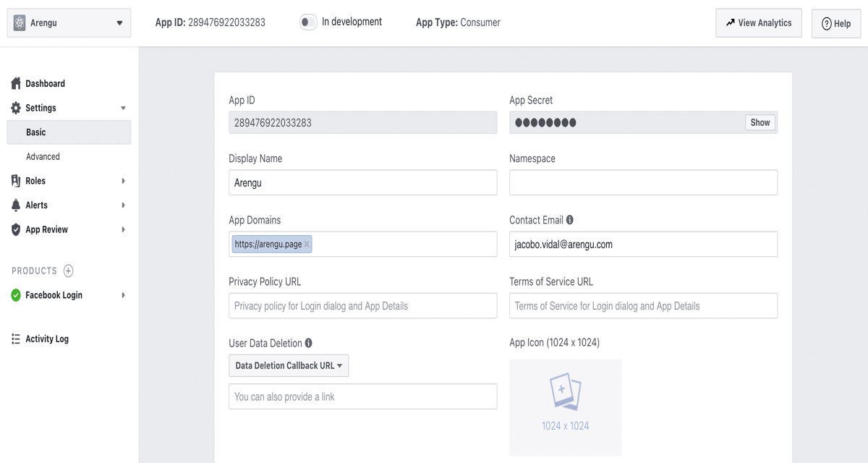868x463 pixels.
Task: Go to Advanced settings
Action: (x=43, y=156)
